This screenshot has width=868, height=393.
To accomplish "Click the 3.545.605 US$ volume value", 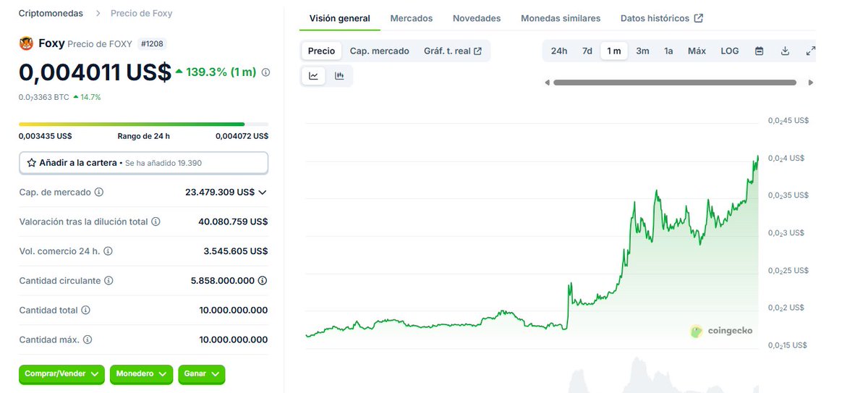I will click(236, 251).
